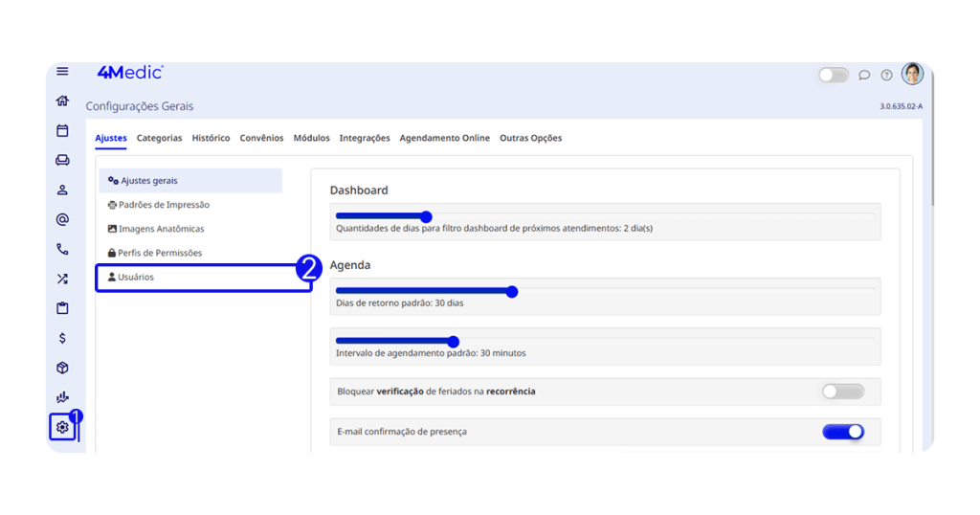Screen dimensions: 980x515
Task: Click the dollar sign financial icon
Action: pyautogui.click(x=62, y=338)
